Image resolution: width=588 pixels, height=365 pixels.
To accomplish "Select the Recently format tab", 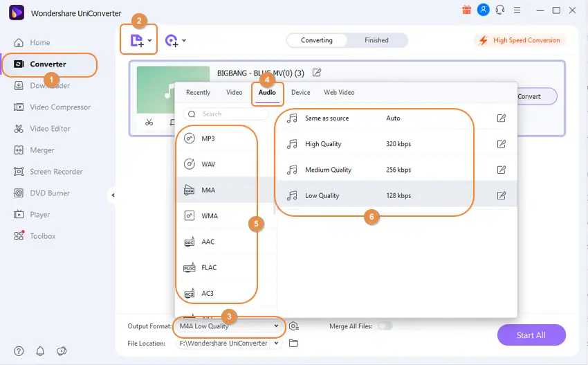I will pos(198,92).
